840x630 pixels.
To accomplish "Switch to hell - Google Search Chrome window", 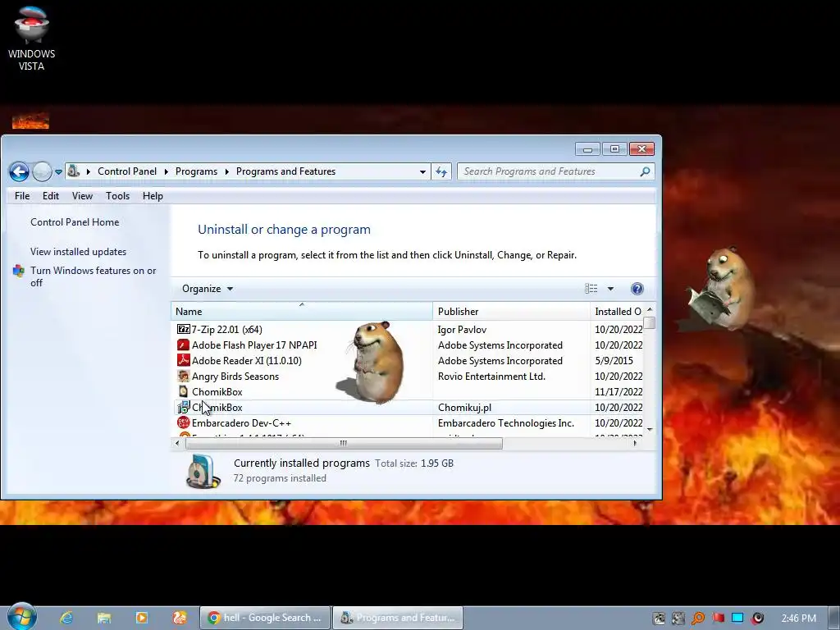I will [x=265, y=618].
